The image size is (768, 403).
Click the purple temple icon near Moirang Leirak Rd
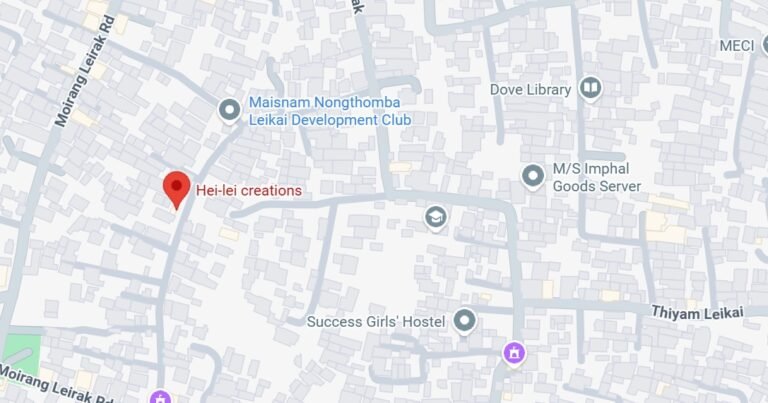[161, 397]
